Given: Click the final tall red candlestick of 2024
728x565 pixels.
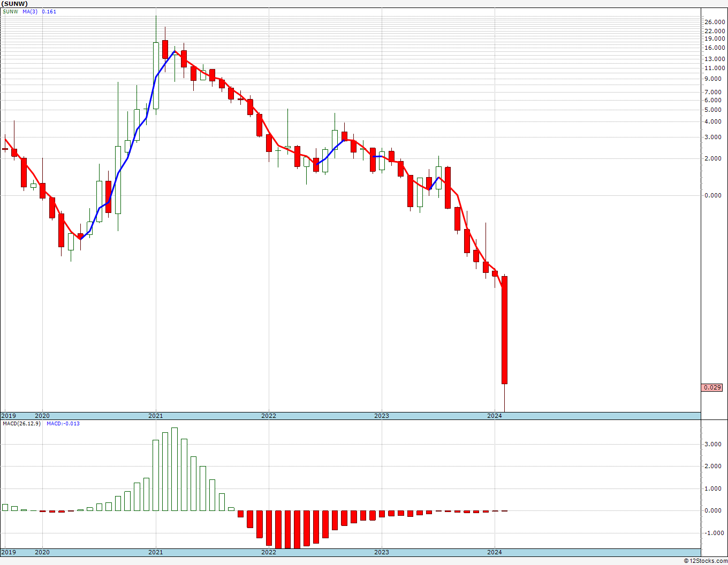Looking at the screenshot, I should 504,330.
